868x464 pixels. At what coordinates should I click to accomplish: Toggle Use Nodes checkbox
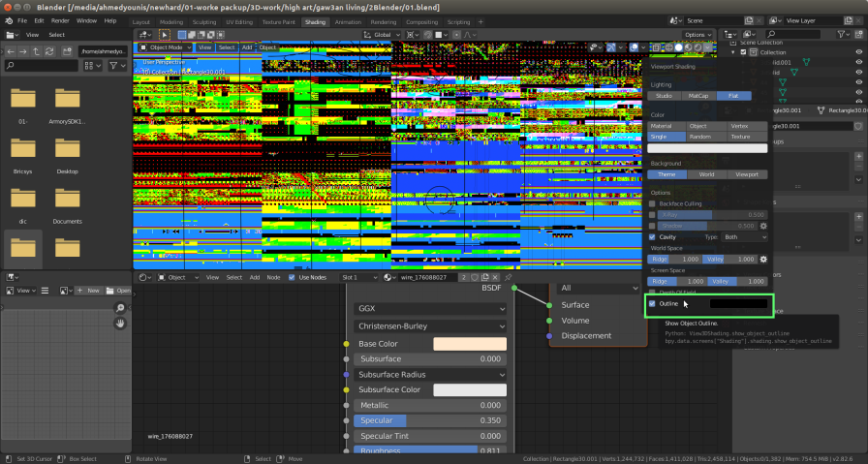(x=292, y=277)
